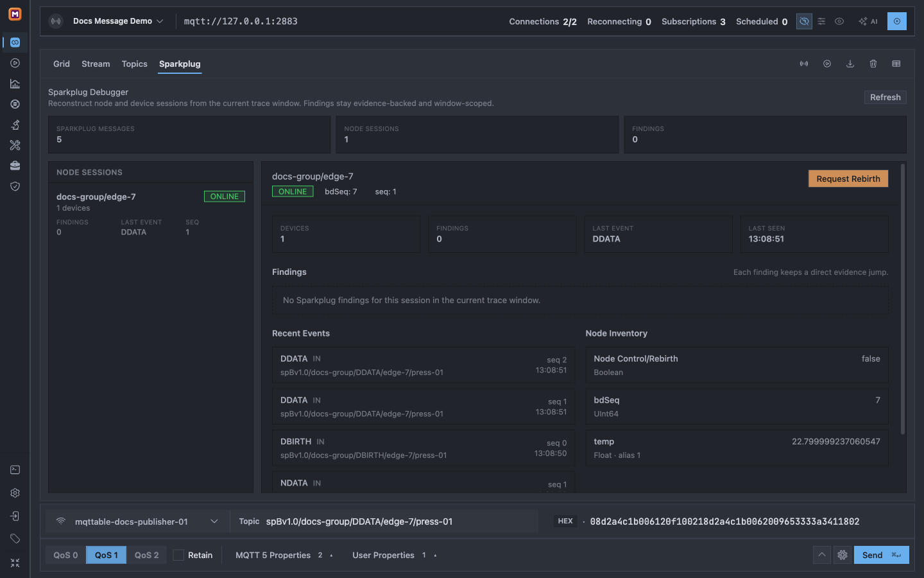This screenshot has width=924, height=578.
Task: Open the NDATA recent event
Action: 424,482
